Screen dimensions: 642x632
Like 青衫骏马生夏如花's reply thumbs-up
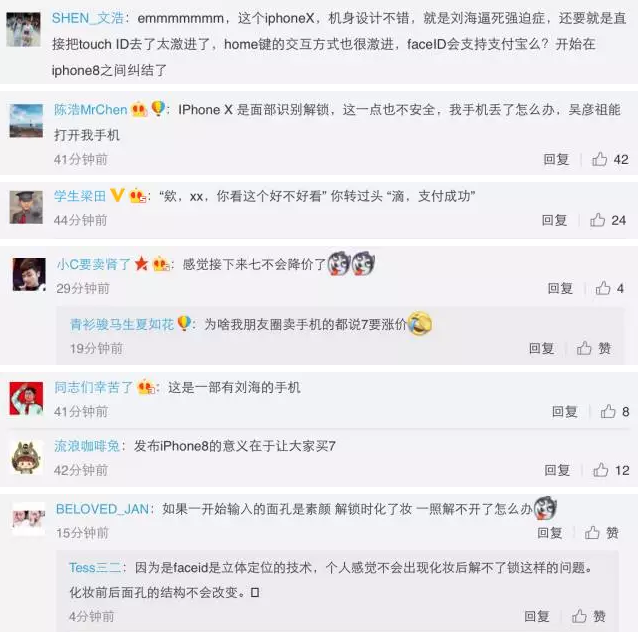coord(584,348)
